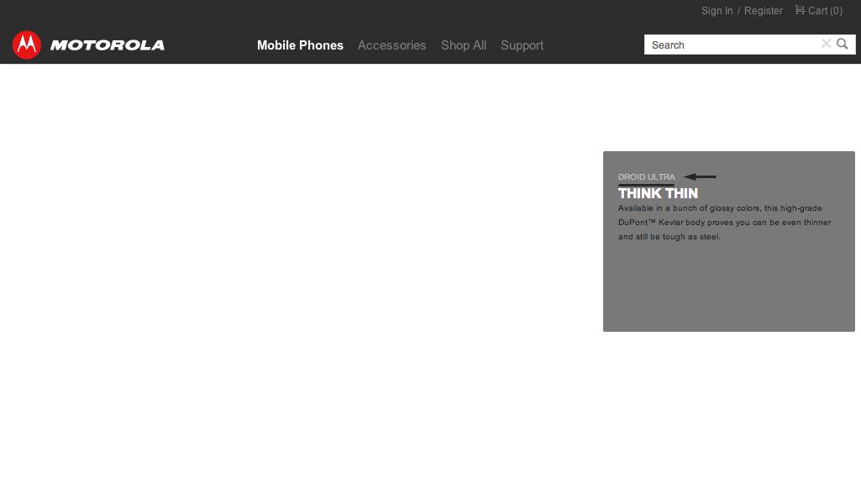Click the Sign In link
This screenshot has width=861, height=504.
click(717, 11)
